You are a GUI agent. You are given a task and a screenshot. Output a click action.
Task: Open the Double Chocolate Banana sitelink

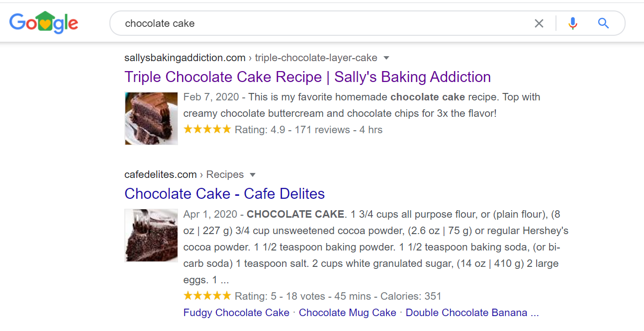click(x=471, y=313)
